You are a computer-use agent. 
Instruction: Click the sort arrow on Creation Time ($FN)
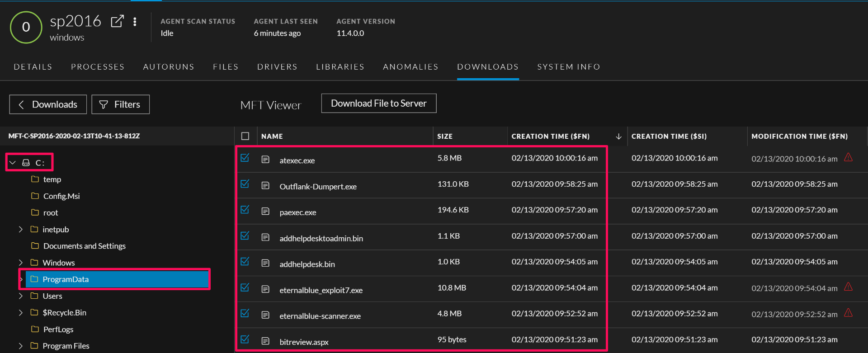click(618, 136)
